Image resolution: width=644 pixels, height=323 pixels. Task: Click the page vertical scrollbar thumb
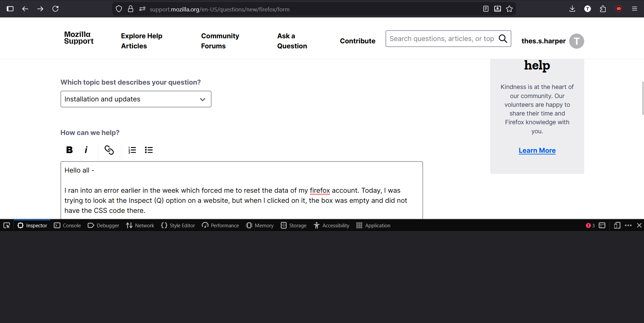643,98
